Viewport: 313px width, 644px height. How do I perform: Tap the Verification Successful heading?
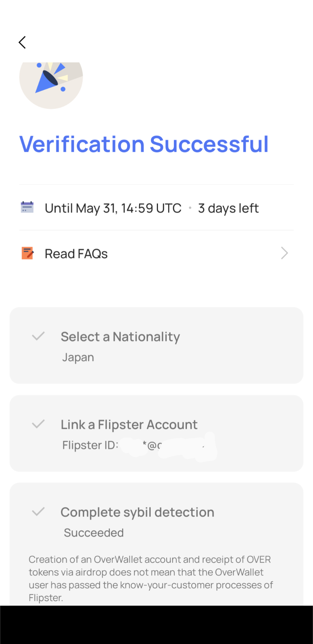click(144, 144)
